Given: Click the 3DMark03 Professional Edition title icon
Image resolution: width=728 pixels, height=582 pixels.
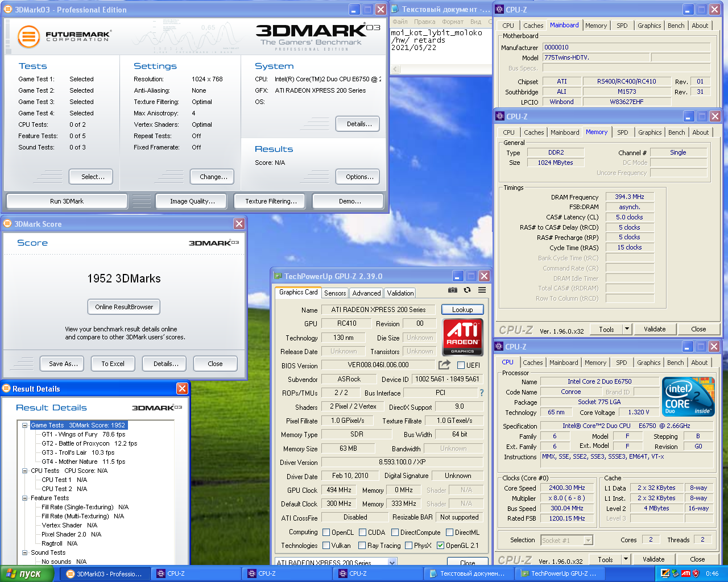Looking at the screenshot, I should tap(8, 10).
